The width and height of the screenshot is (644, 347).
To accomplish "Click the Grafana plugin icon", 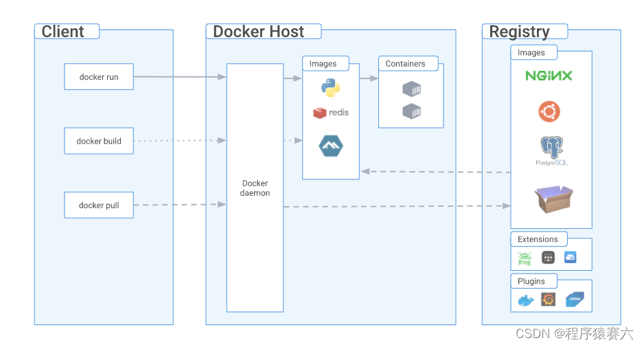I will click(549, 300).
